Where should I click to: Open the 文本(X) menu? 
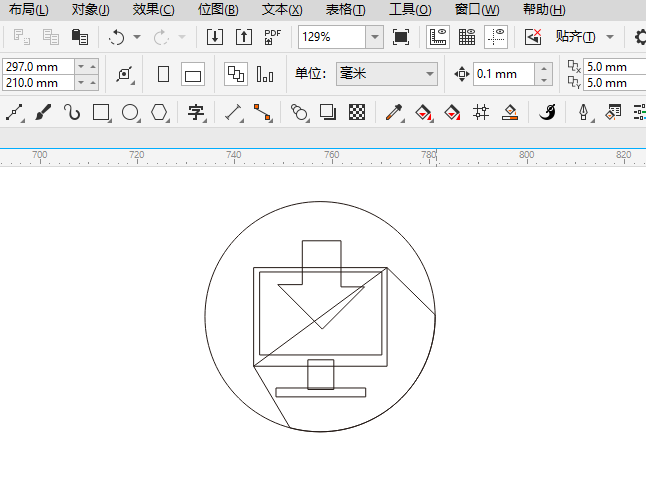pos(282,9)
